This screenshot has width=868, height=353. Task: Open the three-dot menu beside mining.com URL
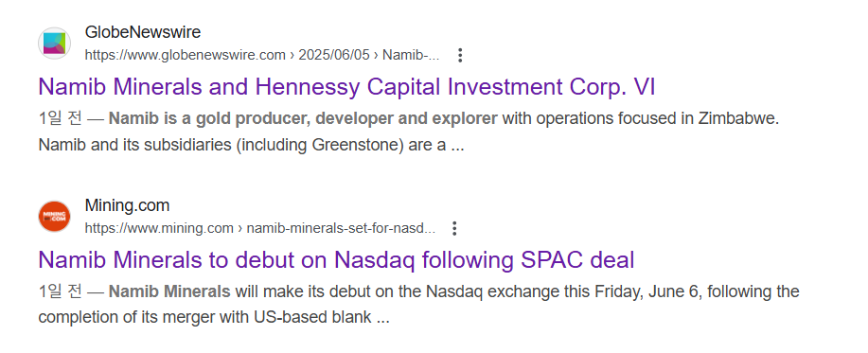tap(454, 228)
